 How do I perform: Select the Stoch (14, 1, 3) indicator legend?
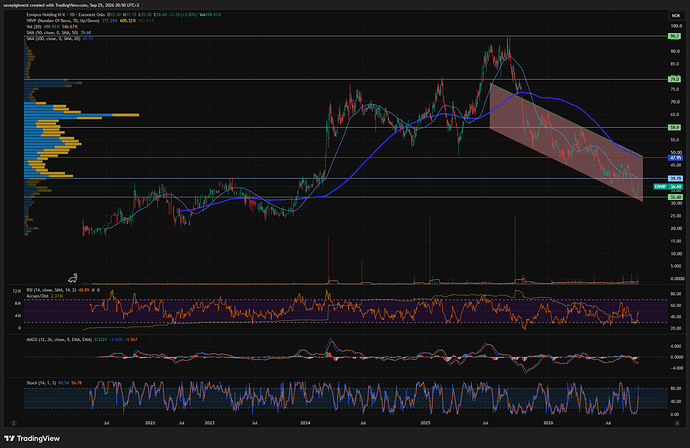[x=41, y=383]
